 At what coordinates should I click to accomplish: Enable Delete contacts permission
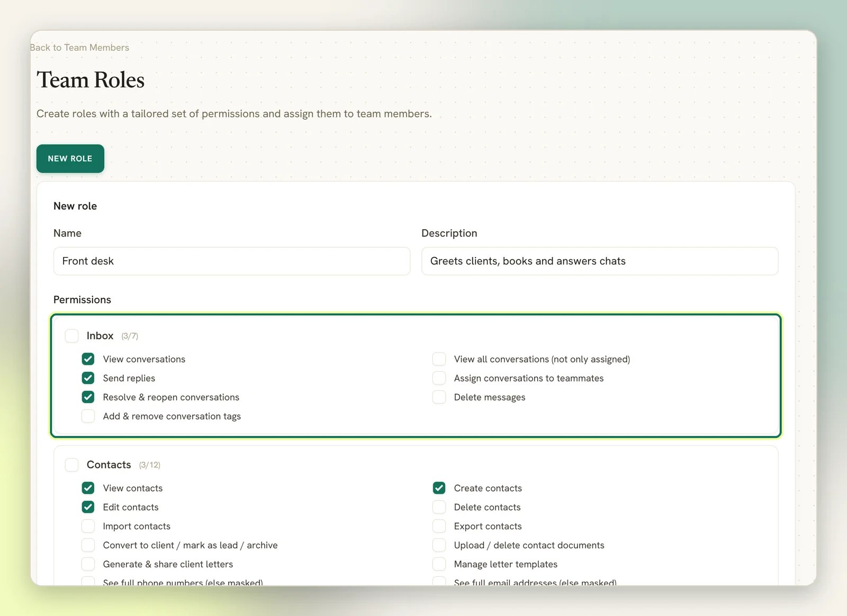pyautogui.click(x=439, y=508)
